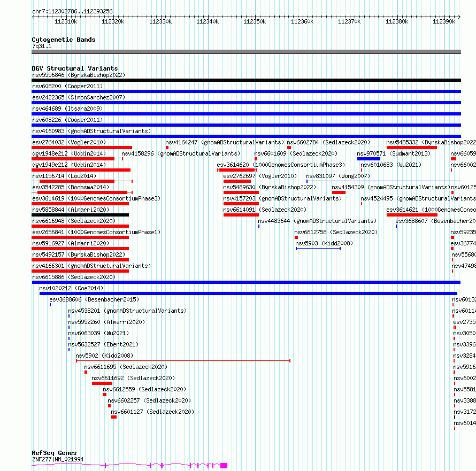Open nsv6611695 (Sedlazeck2020) variant
The image size is (476, 471).
pos(126,367)
